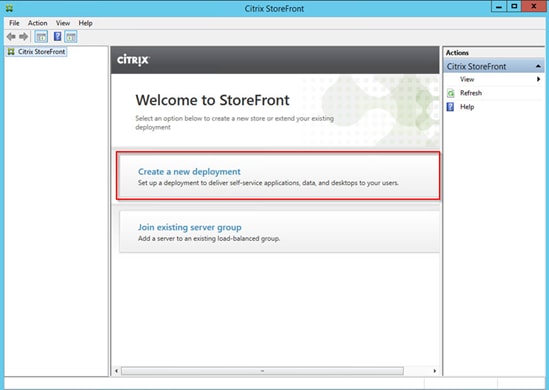Click the 'Select an option below' subtitle text
The width and height of the screenshot is (549, 390).
235,123
